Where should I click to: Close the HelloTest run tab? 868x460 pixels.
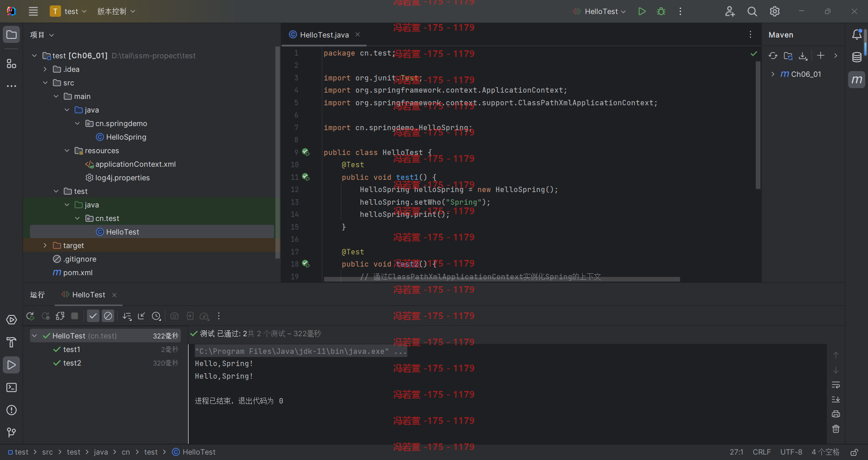tap(114, 295)
